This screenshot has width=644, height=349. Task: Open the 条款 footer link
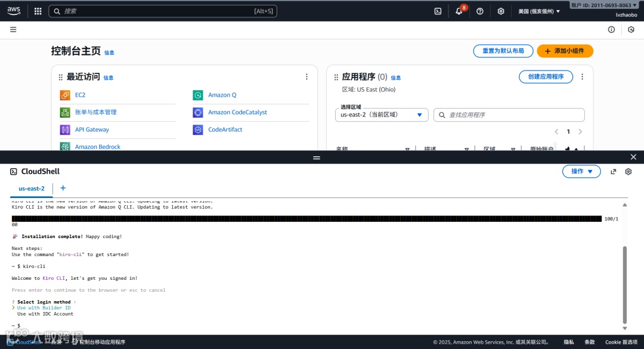click(590, 342)
